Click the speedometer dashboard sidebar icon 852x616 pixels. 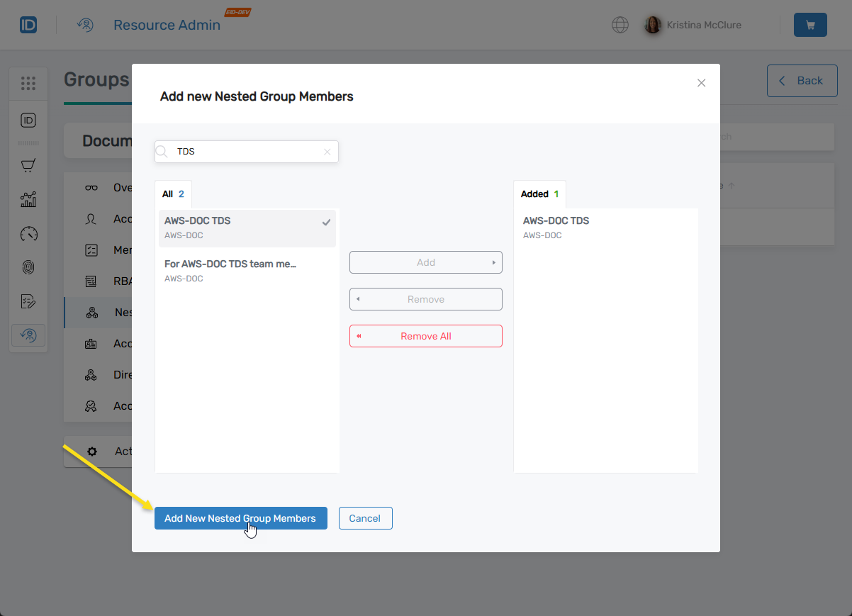click(28, 233)
